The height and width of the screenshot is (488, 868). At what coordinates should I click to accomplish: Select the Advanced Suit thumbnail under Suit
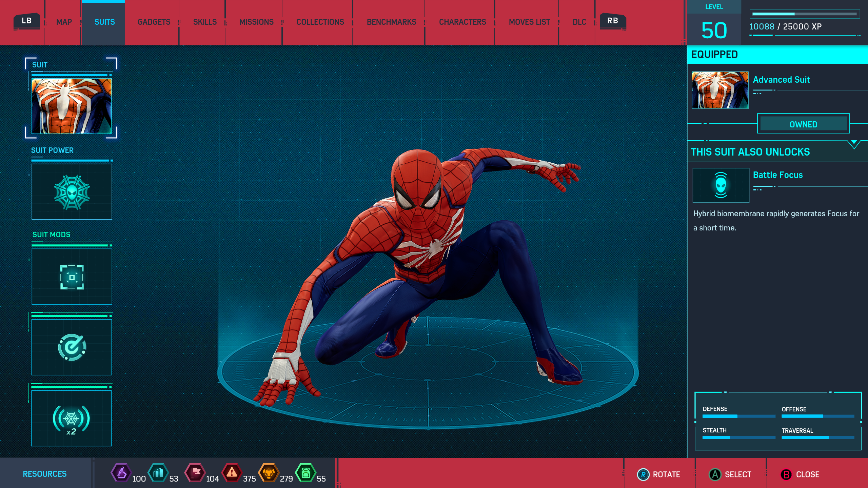click(x=72, y=106)
